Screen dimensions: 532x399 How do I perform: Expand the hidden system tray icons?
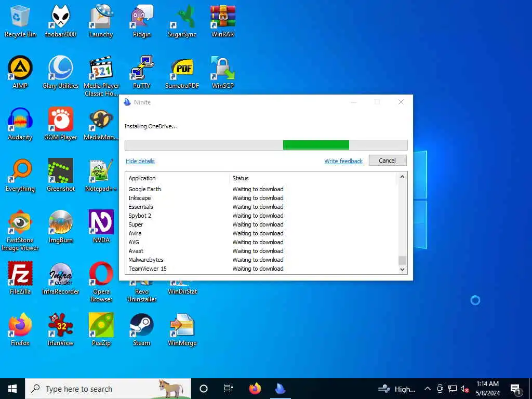(x=428, y=389)
